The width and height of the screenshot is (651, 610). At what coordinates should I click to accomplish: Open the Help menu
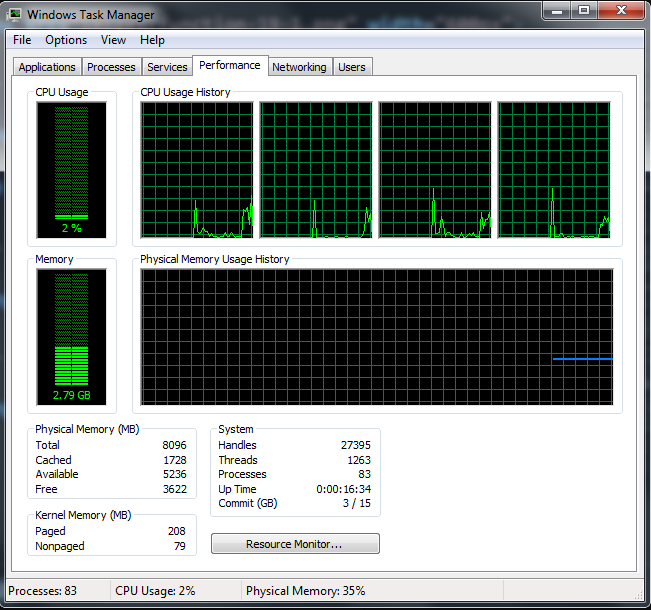pyautogui.click(x=152, y=40)
